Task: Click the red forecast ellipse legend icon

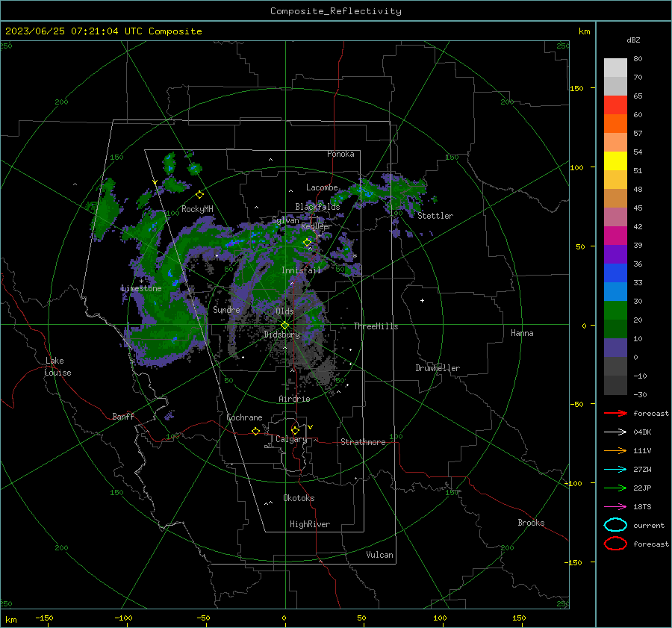Action: 615,544
